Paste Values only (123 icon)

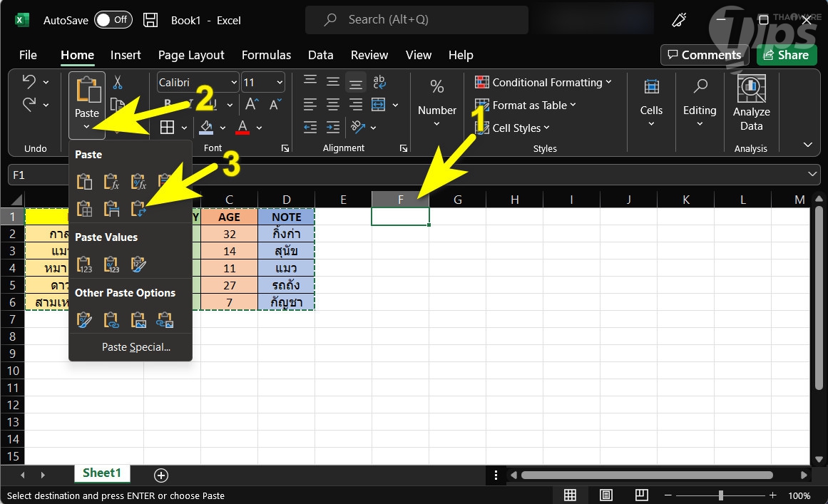(84, 264)
